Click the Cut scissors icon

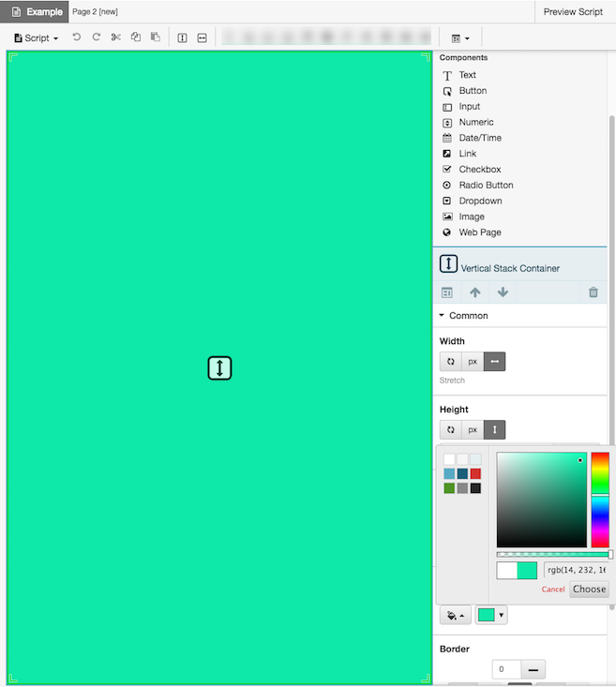coord(115,37)
